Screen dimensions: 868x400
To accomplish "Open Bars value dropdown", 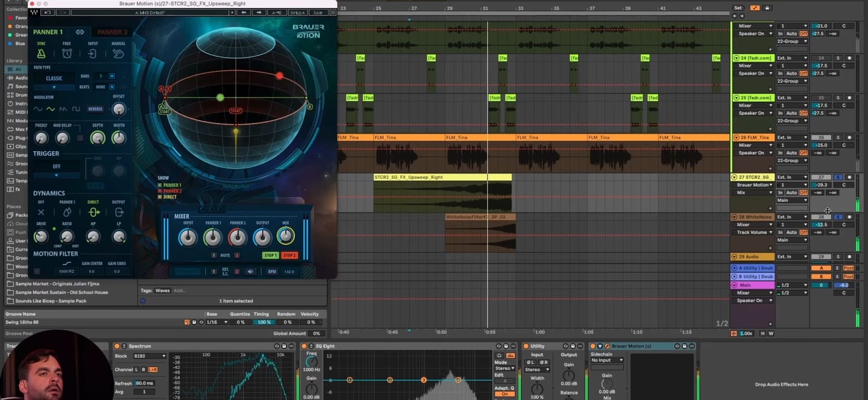I will tap(112, 76).
